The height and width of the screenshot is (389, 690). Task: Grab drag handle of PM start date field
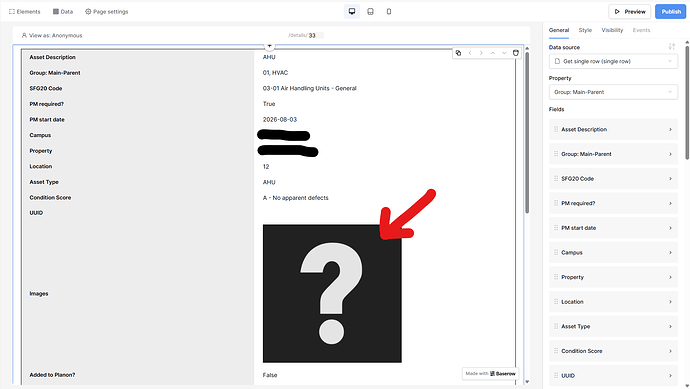556,228
